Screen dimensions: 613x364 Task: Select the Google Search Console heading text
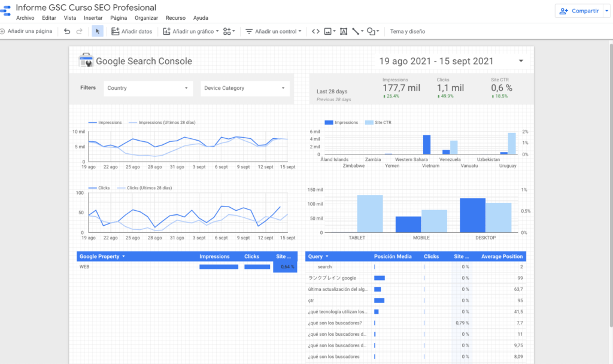[x=144, y=61]
